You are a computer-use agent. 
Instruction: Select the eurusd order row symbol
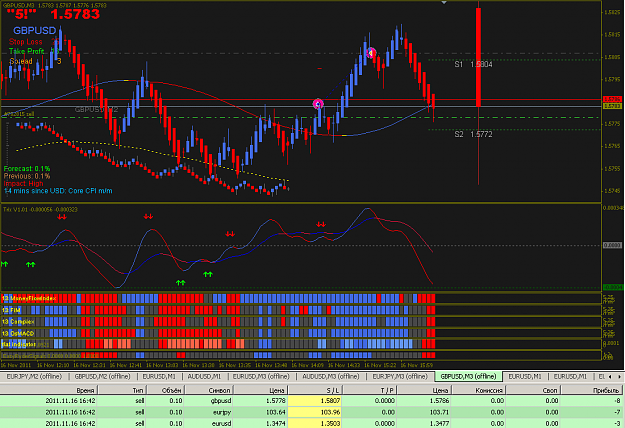tap(222, 423)
